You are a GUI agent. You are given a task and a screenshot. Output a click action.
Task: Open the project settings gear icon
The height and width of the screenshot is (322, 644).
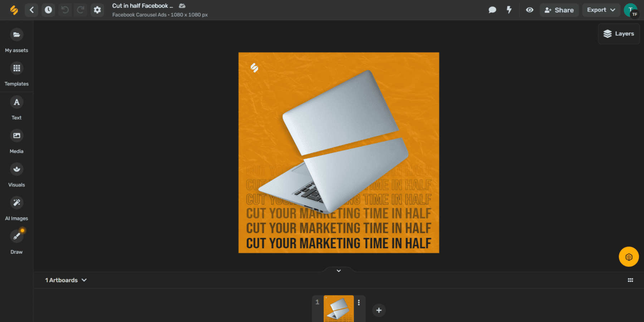point(97,10)
